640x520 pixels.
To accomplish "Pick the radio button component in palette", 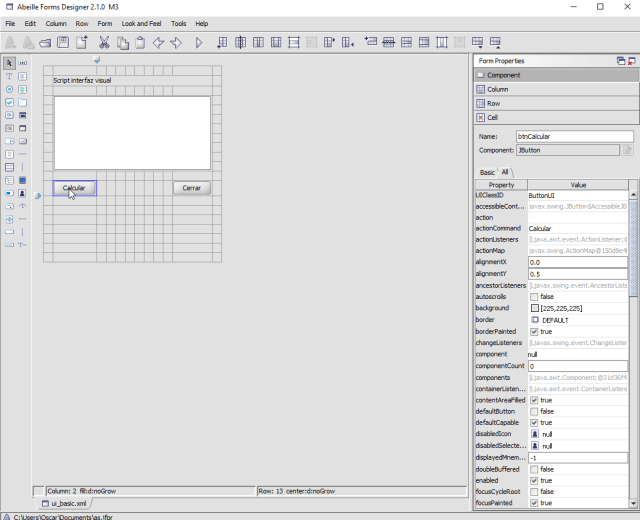I will [9, 89].
